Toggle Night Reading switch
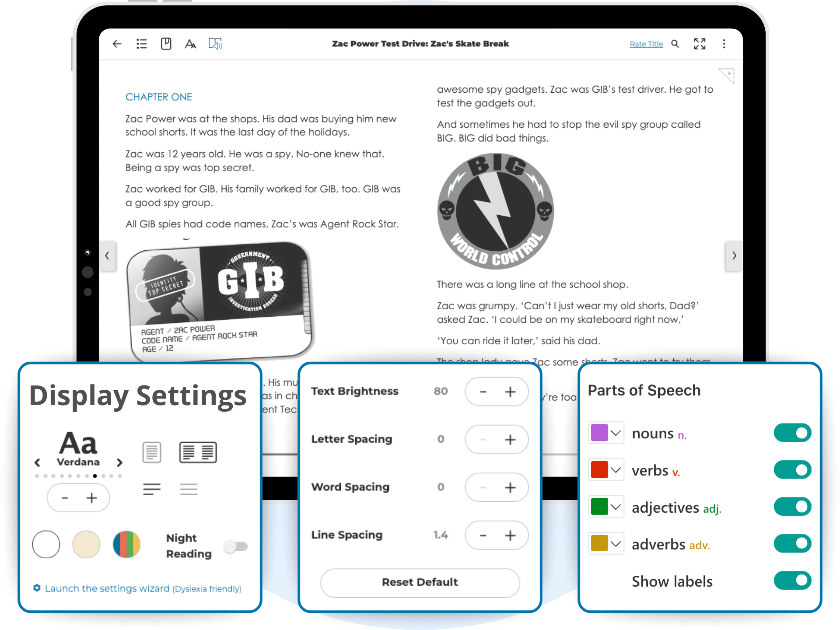This screenshot has height=630, width=840. coord(236,546)
